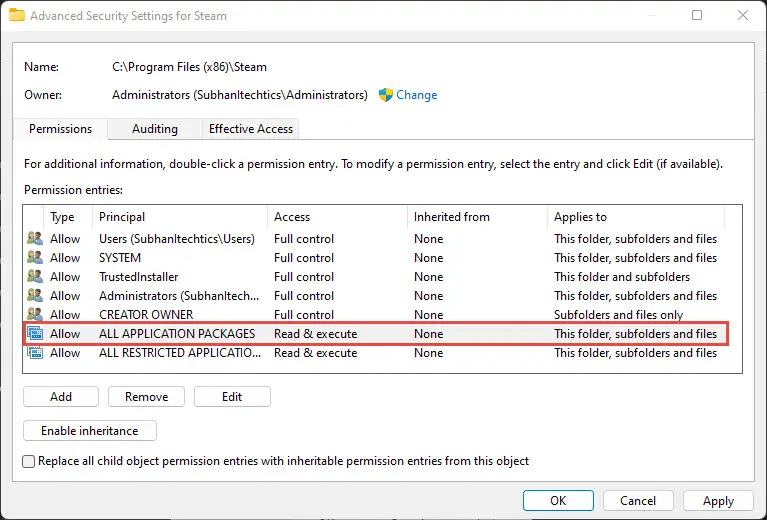
Task: Click the group icon for the Users entry
Action: [x=35, y=239]
